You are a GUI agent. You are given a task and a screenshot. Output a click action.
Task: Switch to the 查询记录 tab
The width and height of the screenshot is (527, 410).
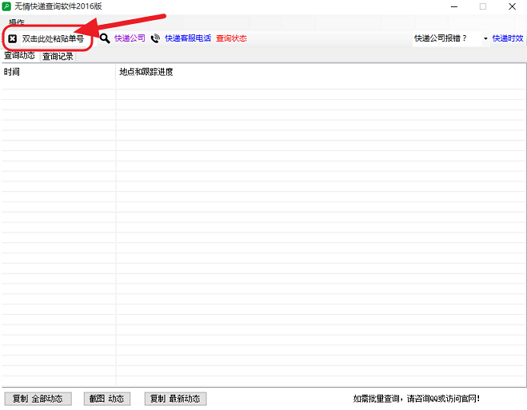[58, 56]
